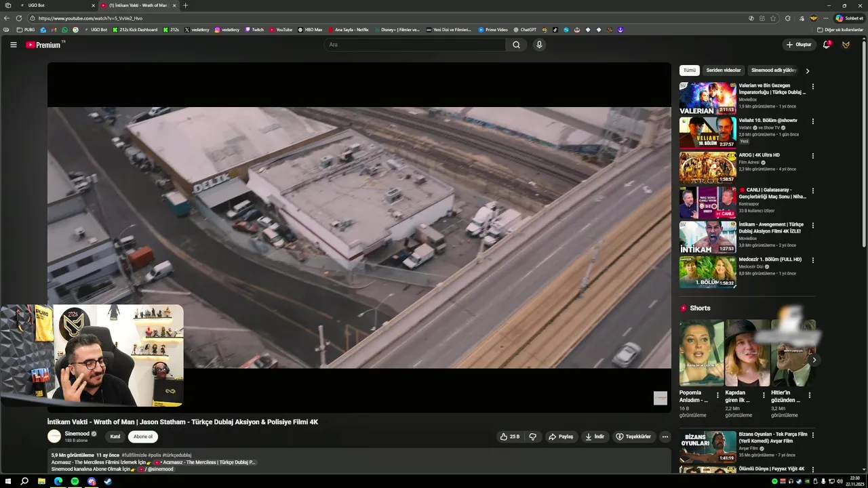
Task: Open Prime Video bookmark
Action: click(x=493, y=30)
